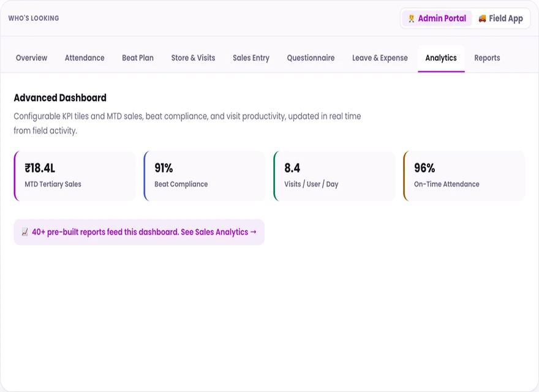Viewport: 539px width, 392px height.
Task: Select the Analytics tab
Action: point(441,58)
